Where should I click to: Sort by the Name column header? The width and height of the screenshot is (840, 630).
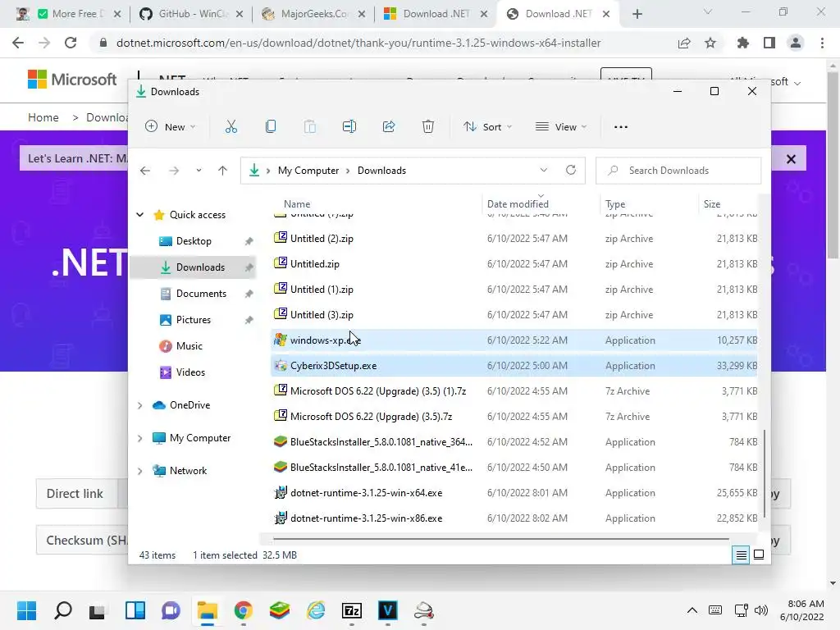point(297,204)
